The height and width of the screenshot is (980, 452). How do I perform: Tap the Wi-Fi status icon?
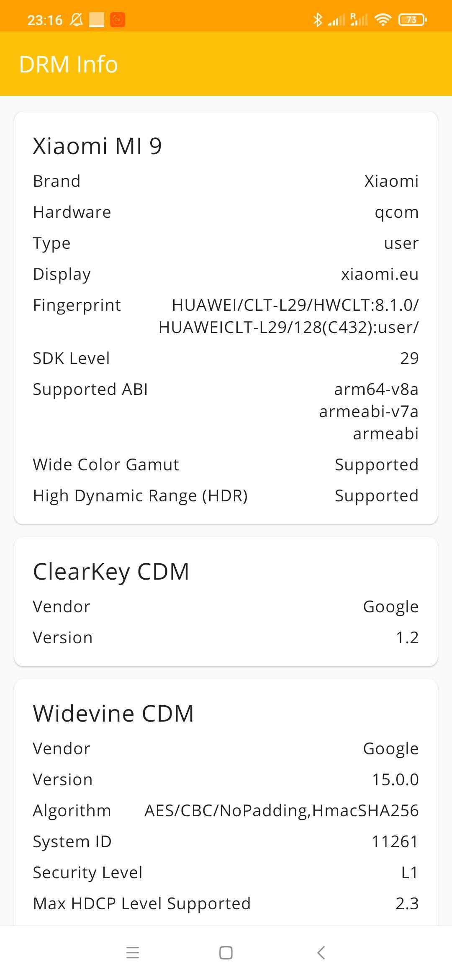(x=383, y=20)
